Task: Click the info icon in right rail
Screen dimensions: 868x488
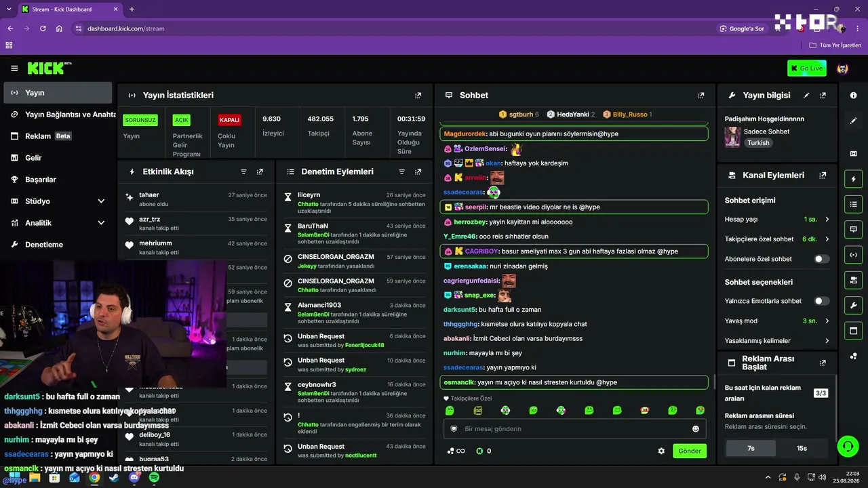Action: pyautogui.click(x=853, y=96)
